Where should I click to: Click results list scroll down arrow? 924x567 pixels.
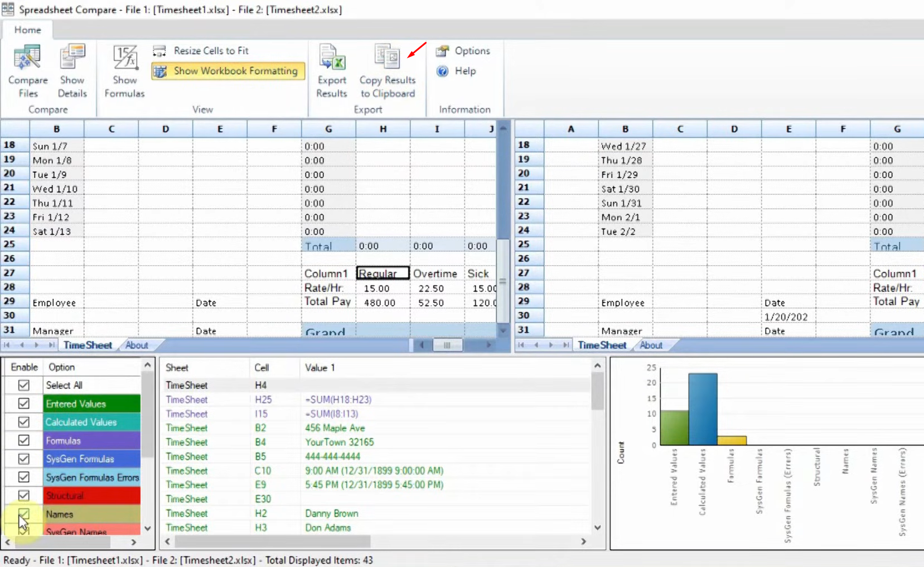(597, 527)
